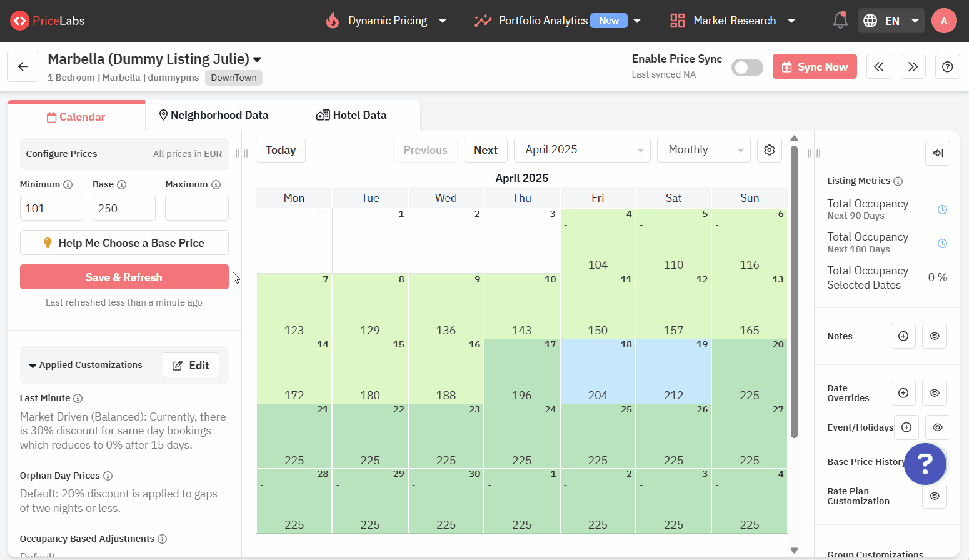Open the Monthly view dropdown
969x560 pixels.
coord(703,150)
